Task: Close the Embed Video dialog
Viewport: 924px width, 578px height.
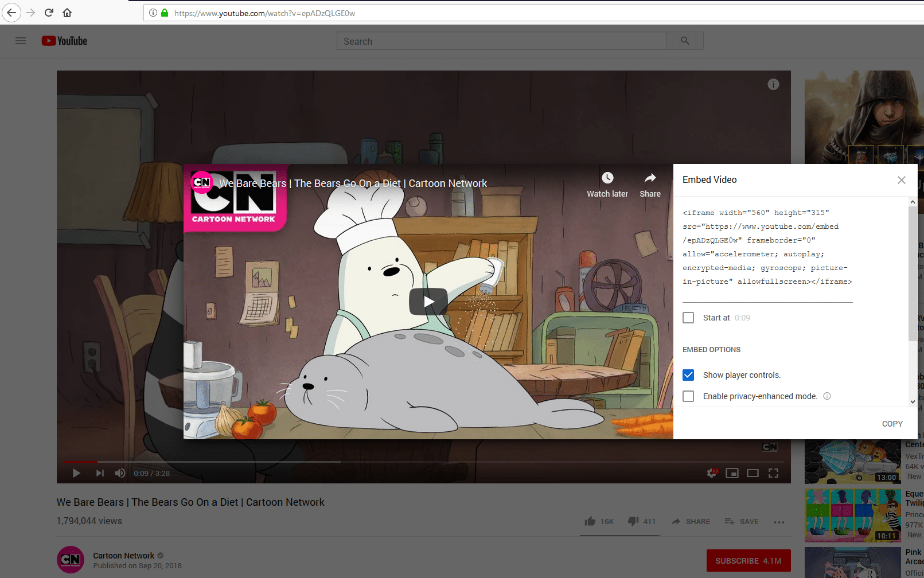Action: tap(902, 180)
